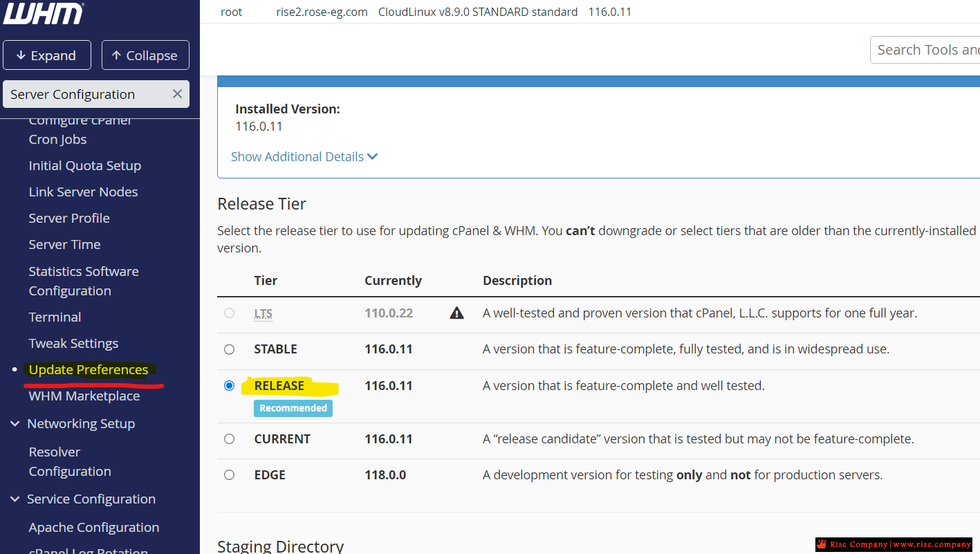980x554 pixels.
Task: Click the CURRENT tier label
Action: [282, 439]
